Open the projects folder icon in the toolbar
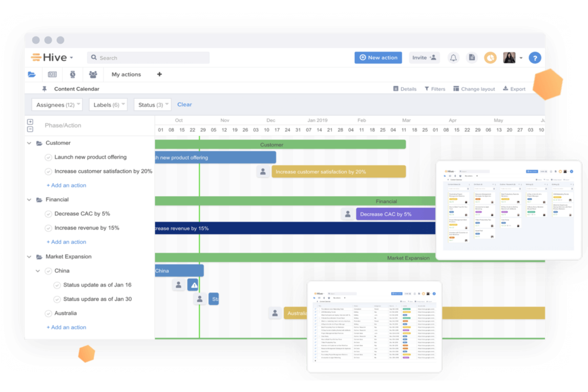 click(x=32, y=74)
